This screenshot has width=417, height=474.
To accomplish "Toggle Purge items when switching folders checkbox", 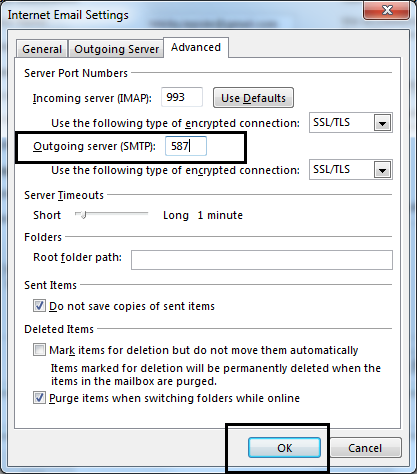I will coord(39,398).
